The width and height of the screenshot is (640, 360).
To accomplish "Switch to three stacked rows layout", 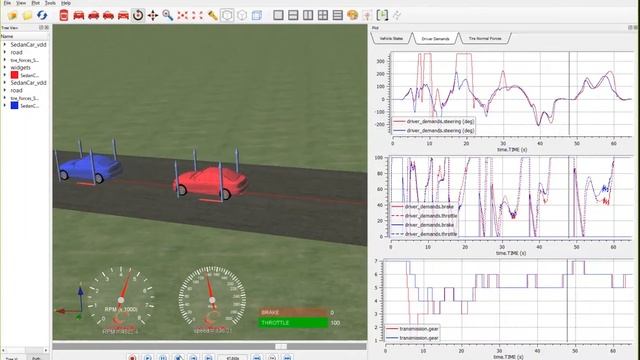I will 338,16.
